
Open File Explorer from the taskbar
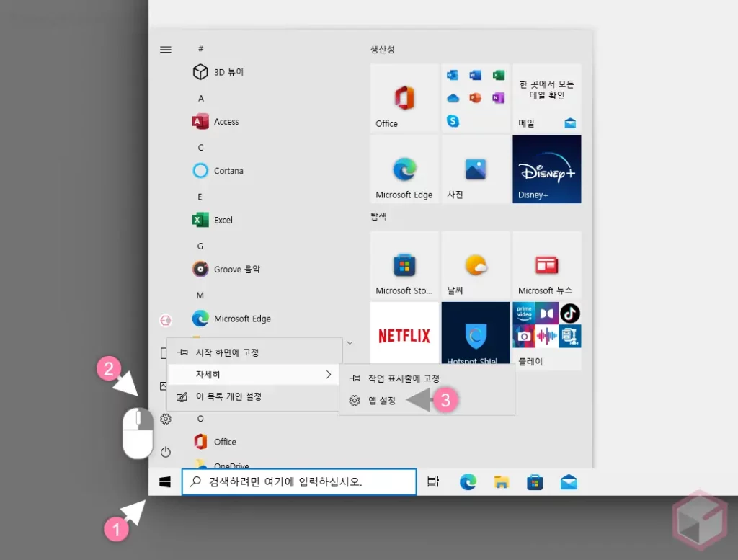point(502,481)
